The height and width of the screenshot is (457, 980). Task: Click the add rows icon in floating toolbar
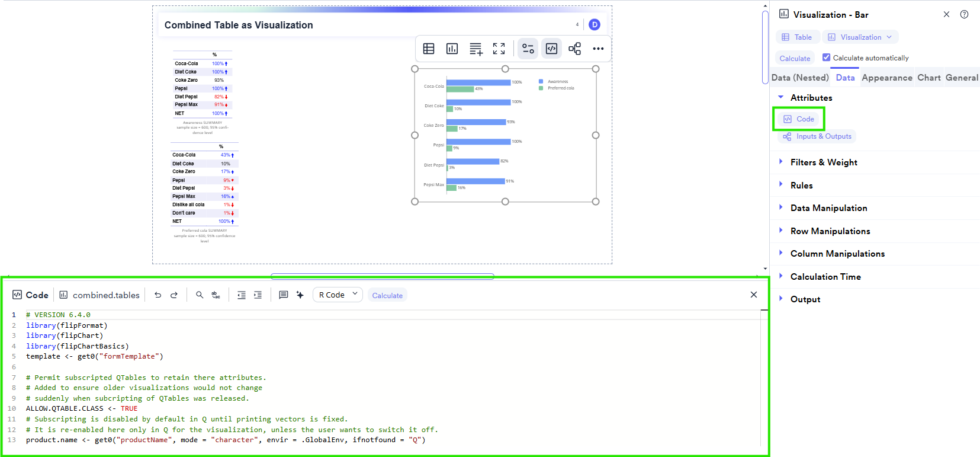pyautogui.click(x=475, y=49)
